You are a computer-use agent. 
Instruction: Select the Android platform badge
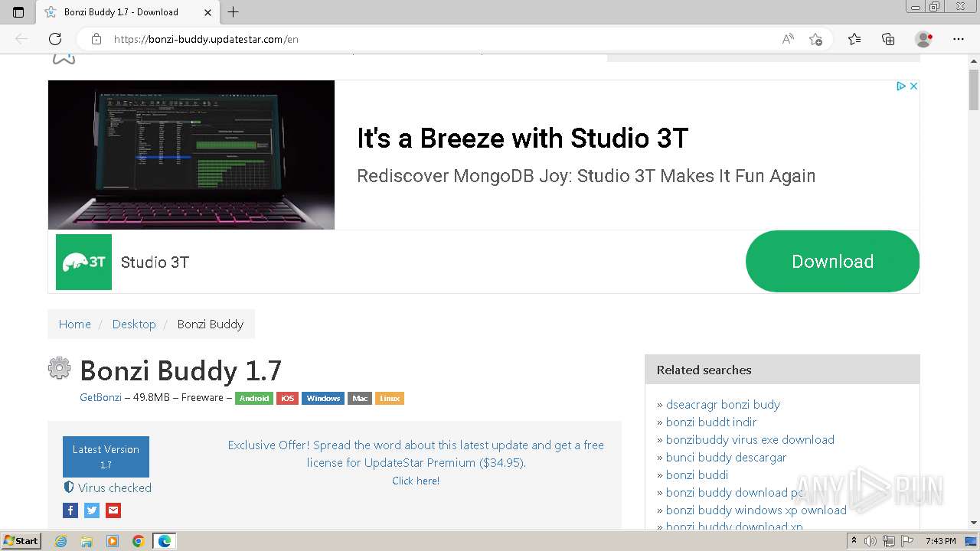[254, 398]
